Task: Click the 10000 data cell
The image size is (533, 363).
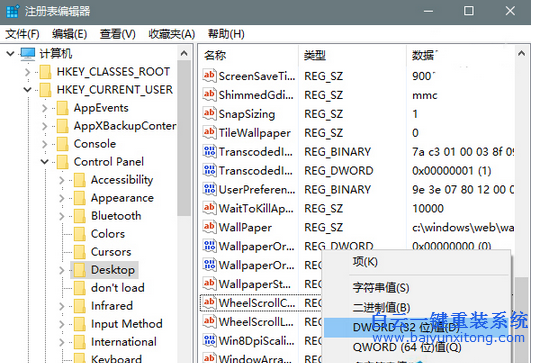Action: tap(428, 208)
